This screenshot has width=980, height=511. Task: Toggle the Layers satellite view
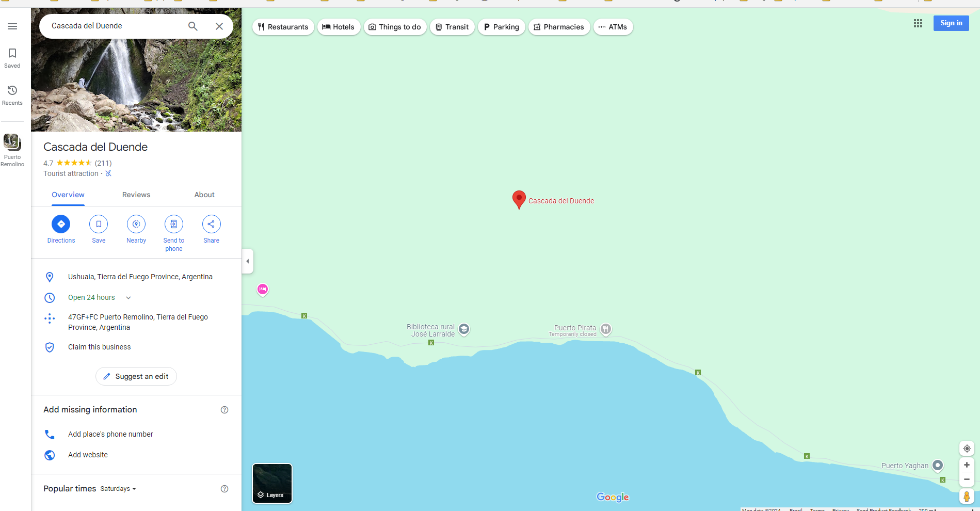272,483
